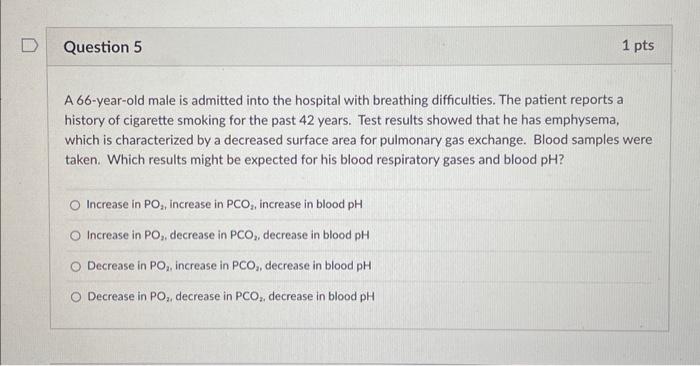Click the '1 pts' score label
The width and height of the screenshot is (700, 366).
[638, 46]
